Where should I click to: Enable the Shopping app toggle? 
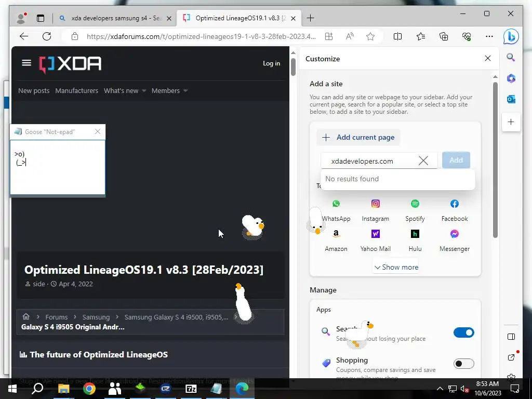pos(464,364)
